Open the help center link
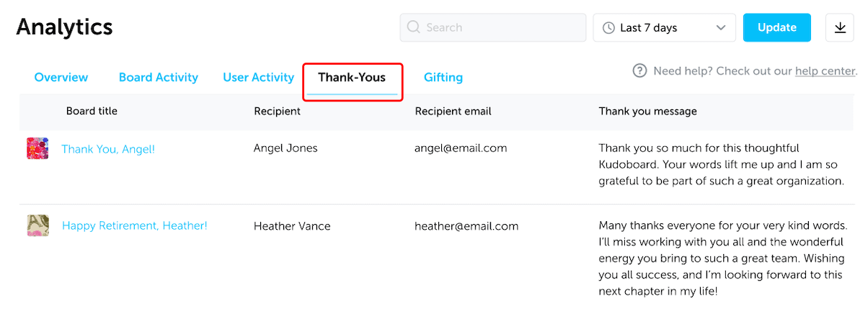868x314 pixels. coord(825,71)
